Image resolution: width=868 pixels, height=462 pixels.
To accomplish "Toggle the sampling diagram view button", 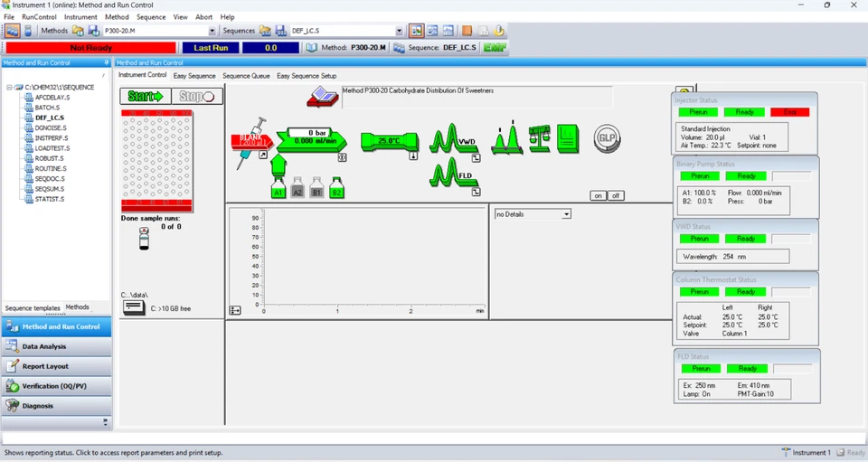I will coord(416,31).
